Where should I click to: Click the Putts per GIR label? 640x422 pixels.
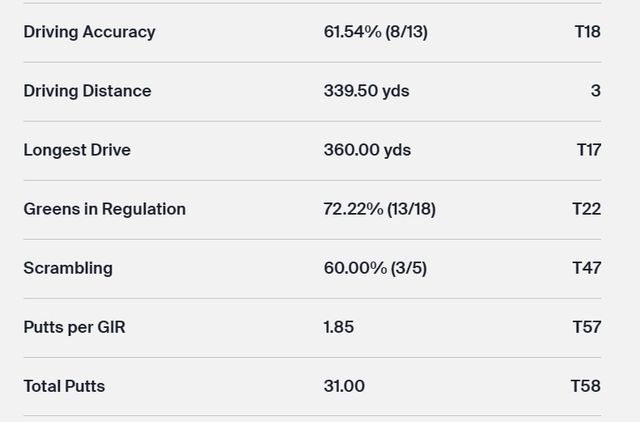[x=74, y=327]
